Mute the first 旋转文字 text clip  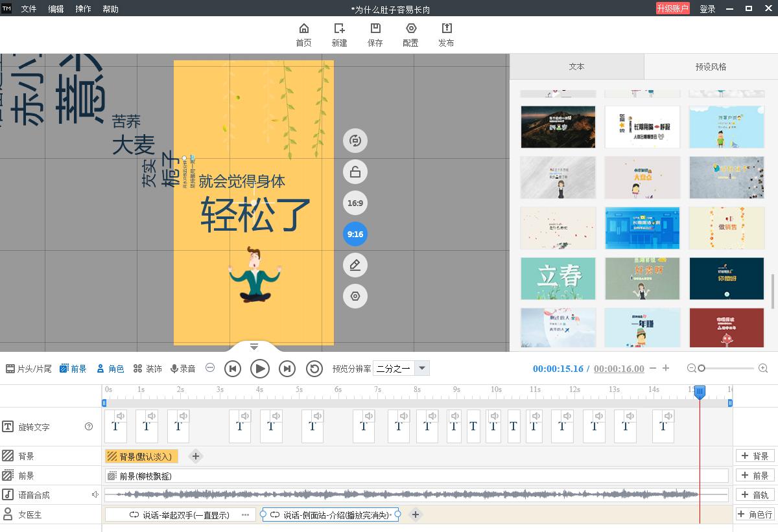pyautogui.click(x=121, y=417)
